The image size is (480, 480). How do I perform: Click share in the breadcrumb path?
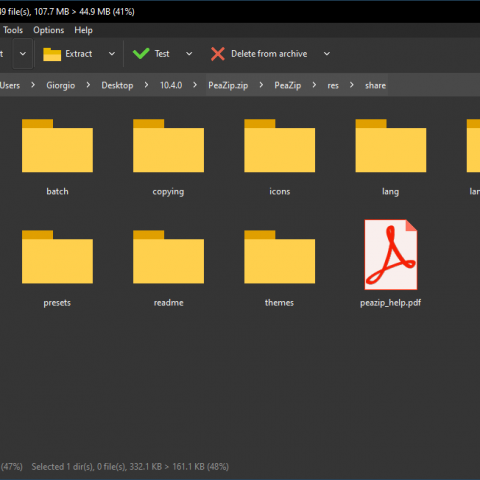[x=375, y=85]
